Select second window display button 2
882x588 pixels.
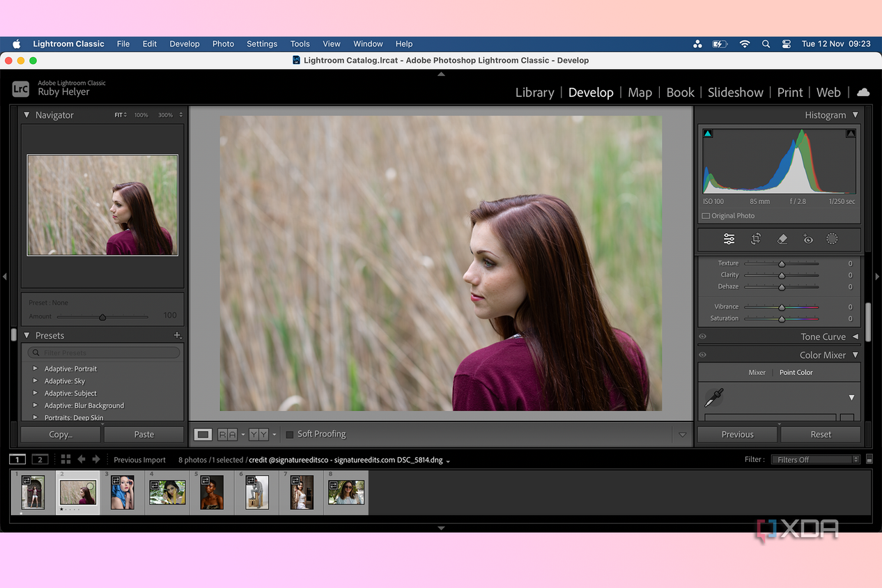click(x=40, y=459)
